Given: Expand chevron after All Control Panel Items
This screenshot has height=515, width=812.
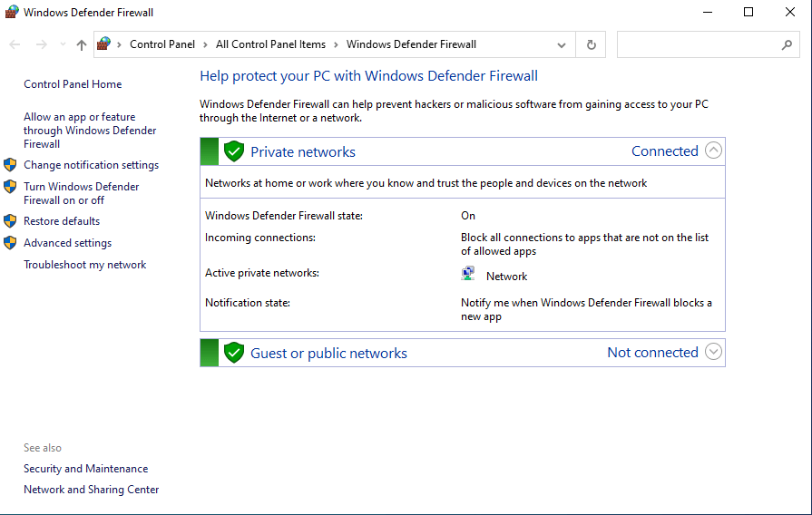Looking at the screenshot, I should (336, 44).
